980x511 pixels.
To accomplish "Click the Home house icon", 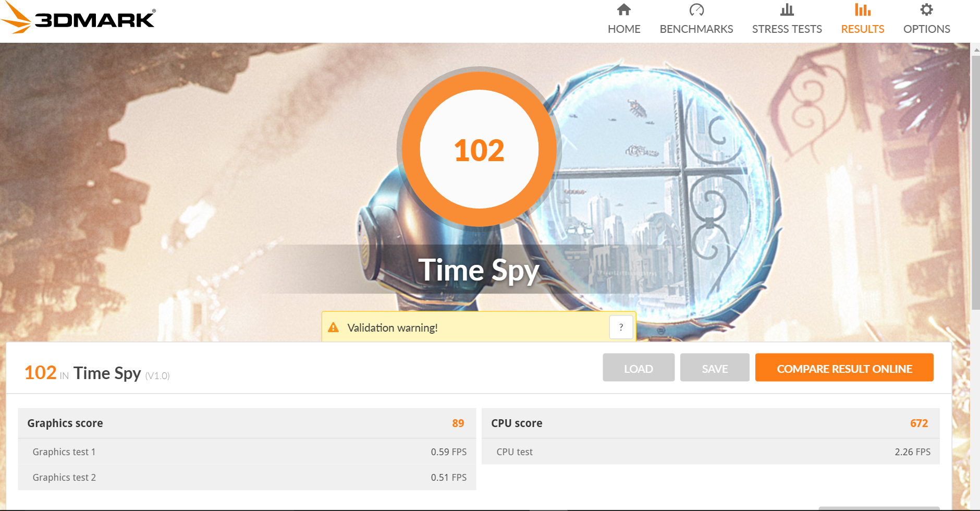I will click(624, 10).
